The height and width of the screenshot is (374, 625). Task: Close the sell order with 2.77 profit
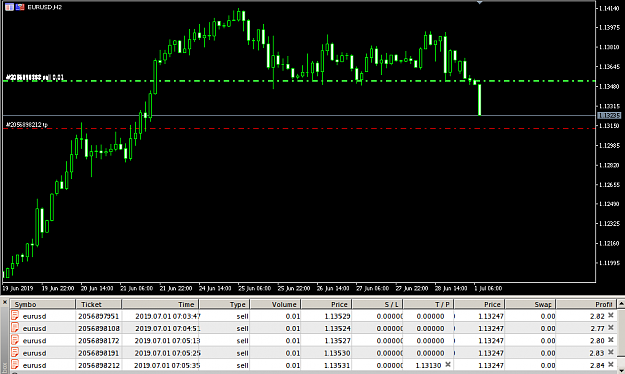(x=610, y=328)
